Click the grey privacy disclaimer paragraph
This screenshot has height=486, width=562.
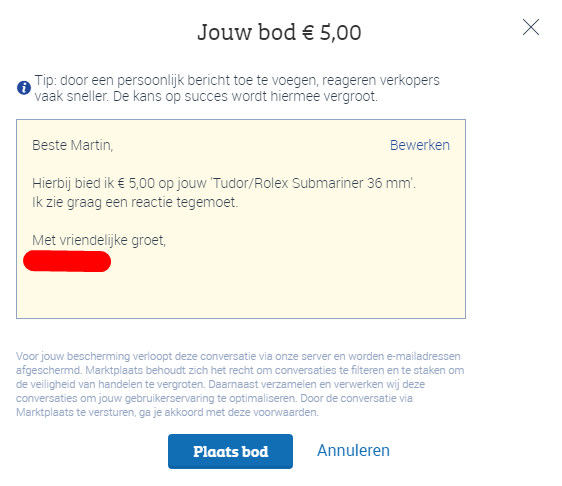click(x=240, y=384)
